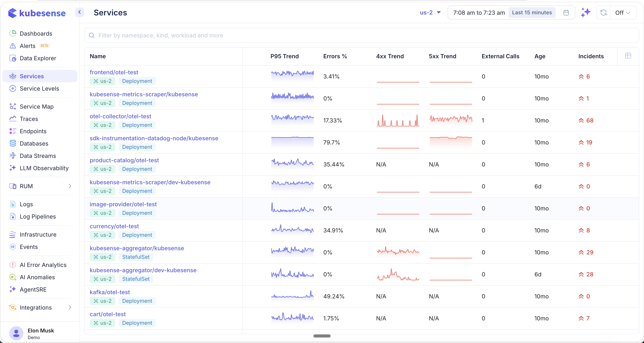This screenshot has width=644, height=343.
Task: Open the us-2 cluster dropdown
Action: [430, 13]
